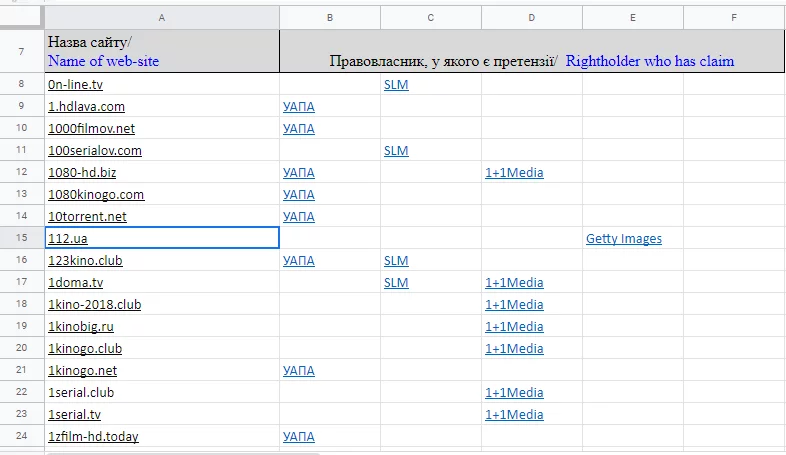Image resolution: width=786 pixels, height=455 pixels.
Task: Click the Getty Images link for 112.ua
Action: pyautogui.click(x=624, y=239)
